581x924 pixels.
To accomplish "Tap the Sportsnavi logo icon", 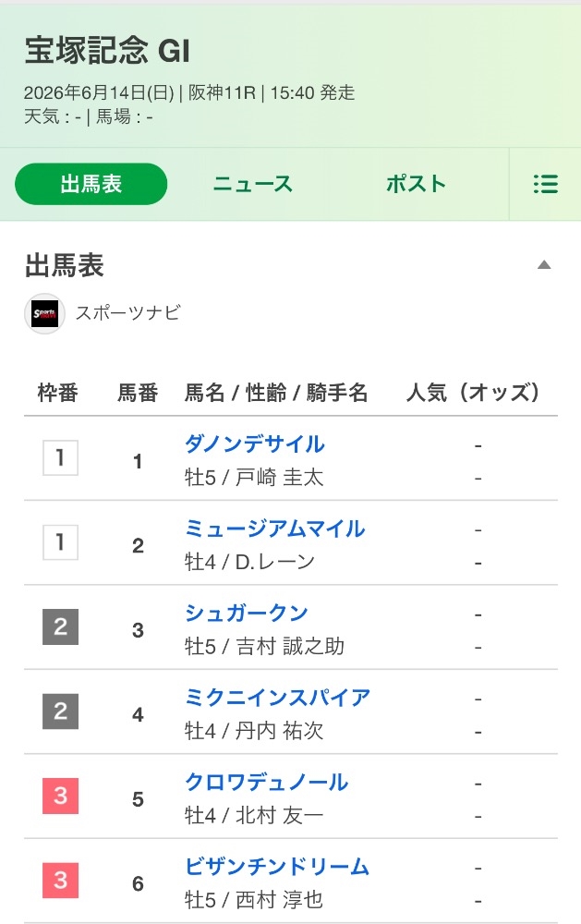I will coord(44,313).
